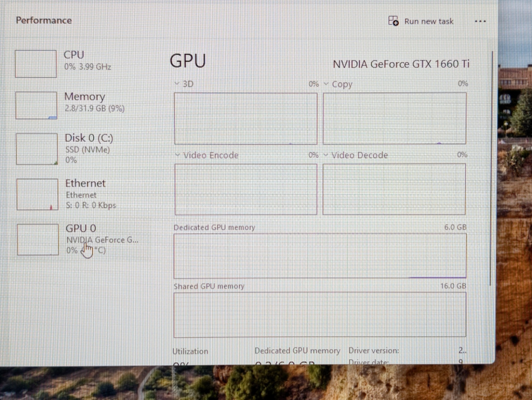Click the Shared GPU memory graph label
This screenshot has height=400, width=532.
coord(209,286)
